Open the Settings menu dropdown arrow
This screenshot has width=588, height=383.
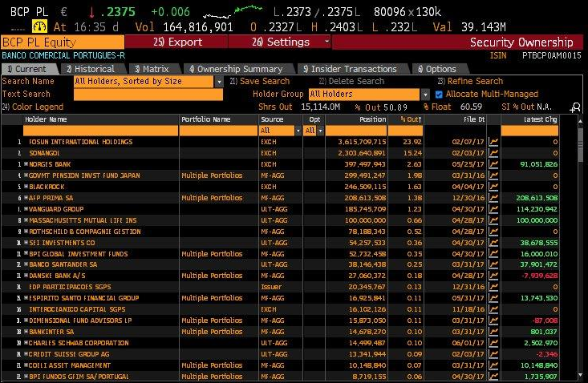click(326, 41)
